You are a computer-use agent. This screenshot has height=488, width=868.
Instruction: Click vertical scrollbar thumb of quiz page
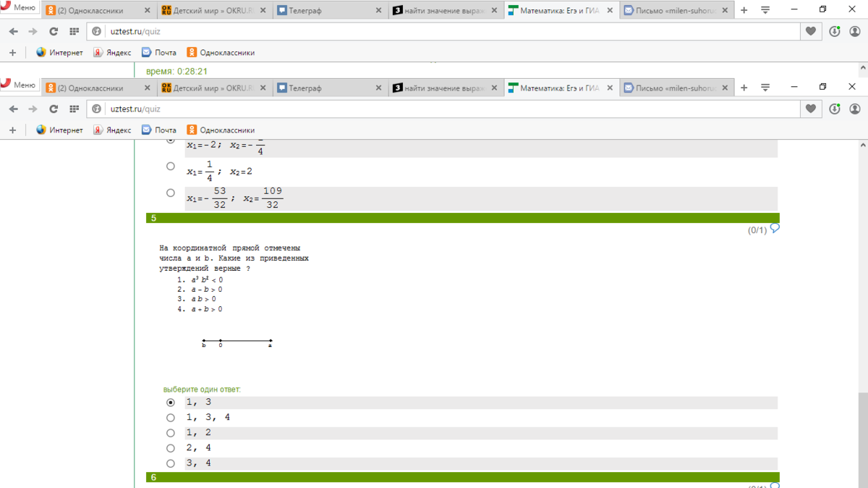863,440
